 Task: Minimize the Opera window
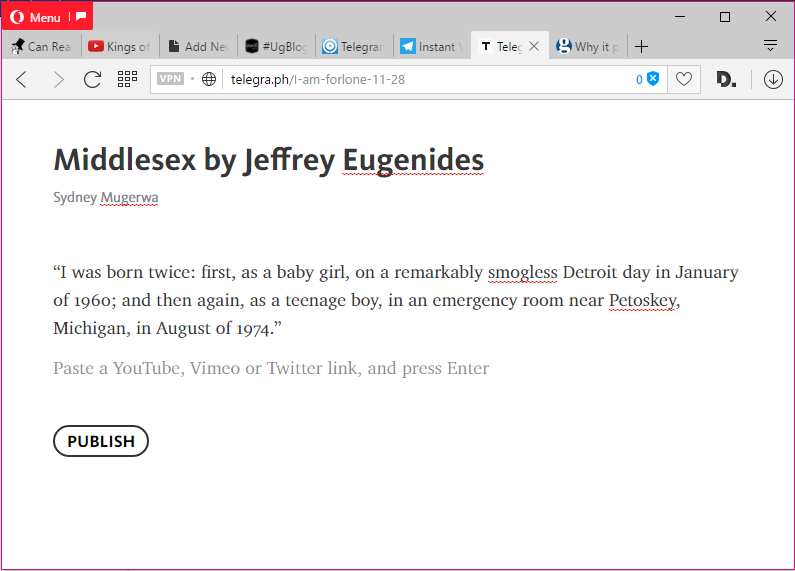pos(680,17)
